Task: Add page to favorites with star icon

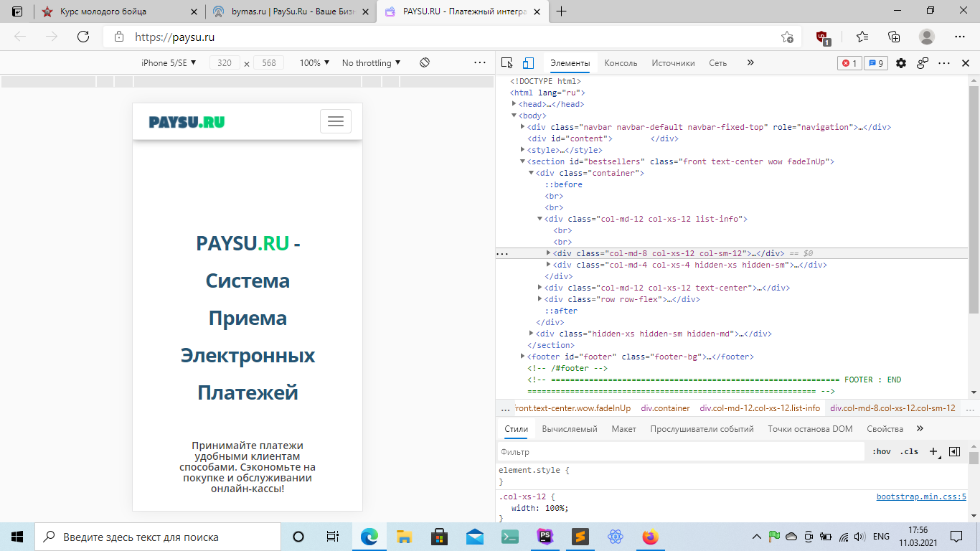Action: click(787, 37)
